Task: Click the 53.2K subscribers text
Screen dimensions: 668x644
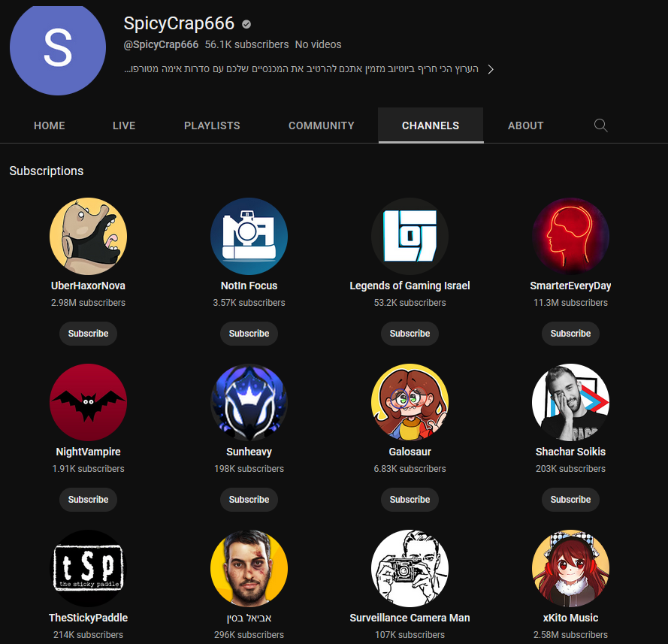Action: pyautogui.click(x=410, y=303)
